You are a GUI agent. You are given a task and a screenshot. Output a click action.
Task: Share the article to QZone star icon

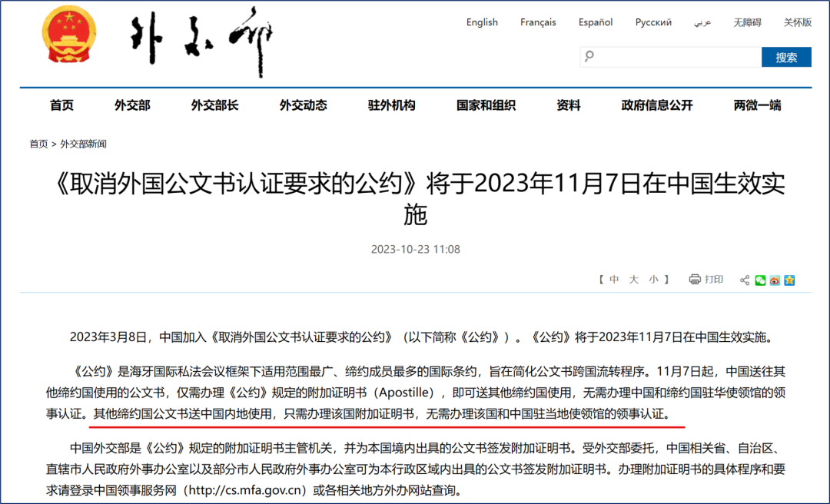pos(790,281)
